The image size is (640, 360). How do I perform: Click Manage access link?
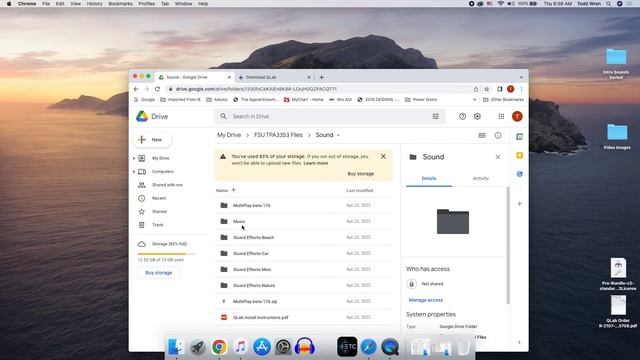tap(426, 300)
